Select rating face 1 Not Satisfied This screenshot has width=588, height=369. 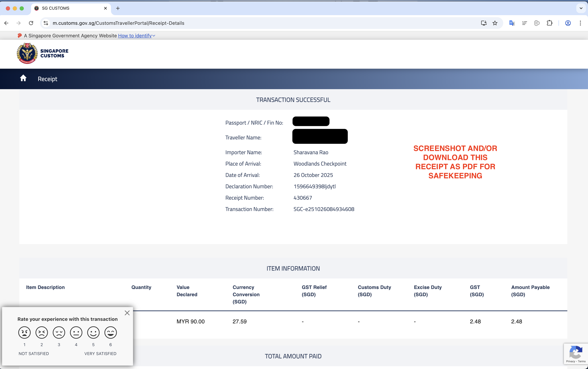tap(24, 332)
